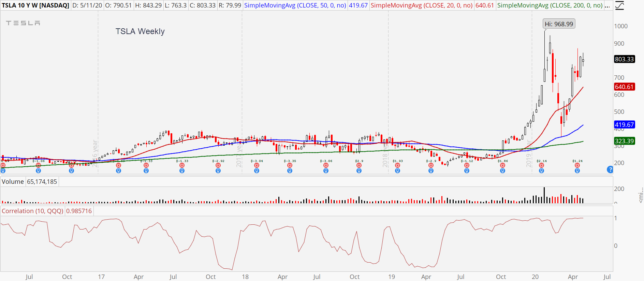
Task: Expand the header ellipsis for more studies
Action: coord(607,5)
